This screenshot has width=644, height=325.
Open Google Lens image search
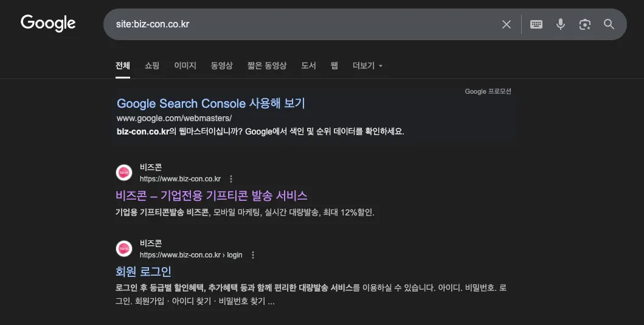pos(585,24)
